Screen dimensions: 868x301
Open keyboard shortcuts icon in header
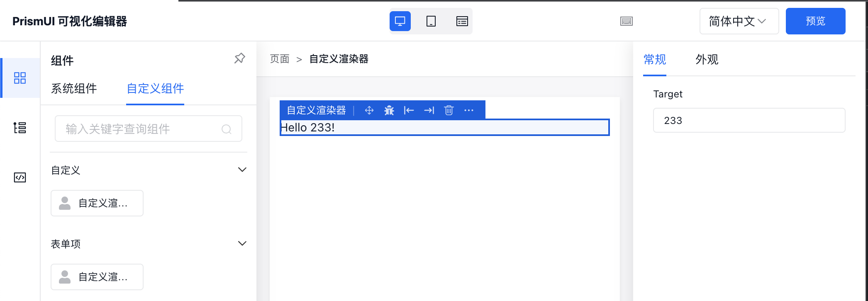[x=627, y=21]
